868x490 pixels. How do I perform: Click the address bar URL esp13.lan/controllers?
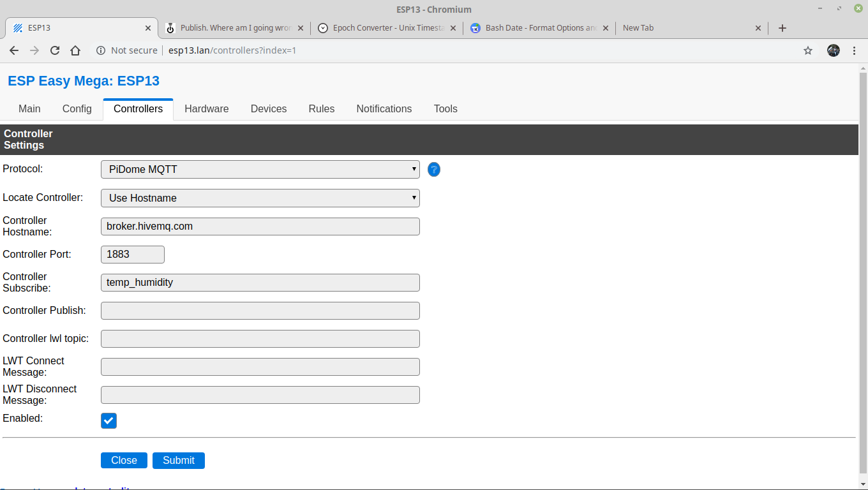(232, 50)
